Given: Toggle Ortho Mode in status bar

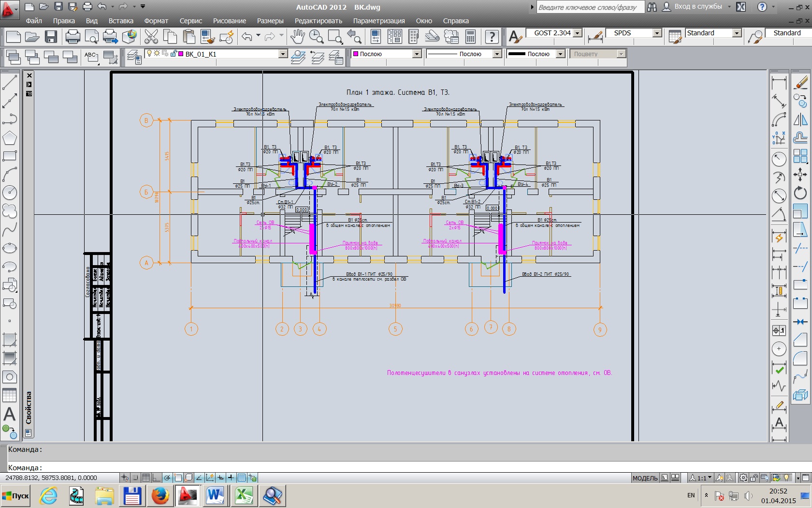Looking at the screenshot, I should click(157, 478).
